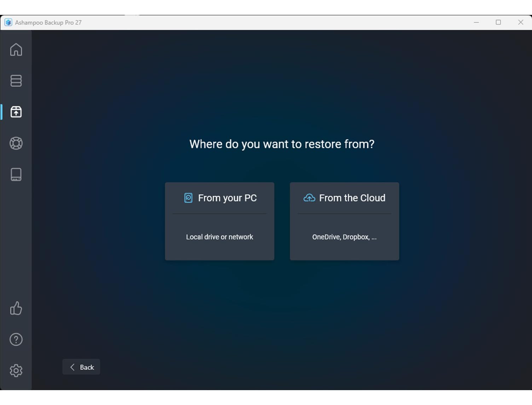Open the Home icon in sidebar
532x405 pixels.
tap(16, 50)
